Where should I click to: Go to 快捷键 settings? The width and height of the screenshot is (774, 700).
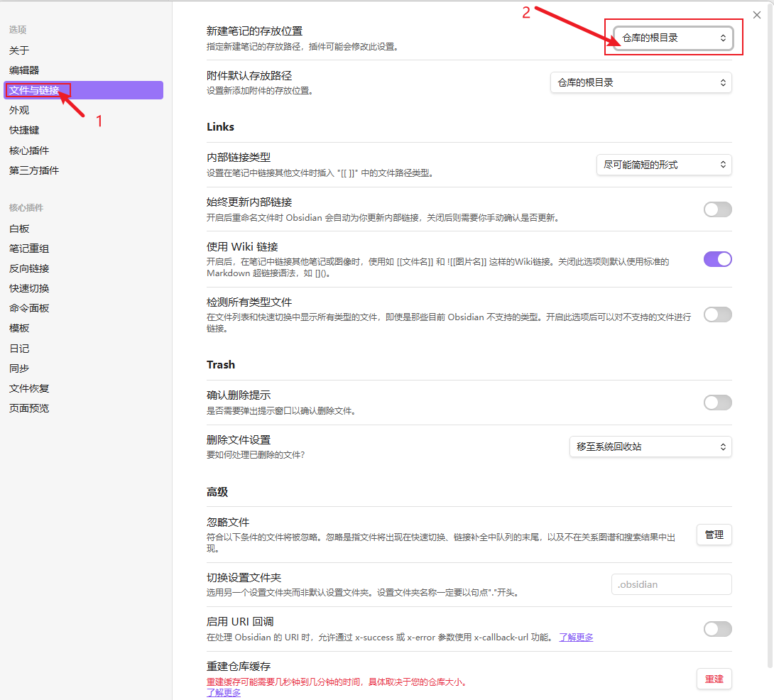(24, 130)
